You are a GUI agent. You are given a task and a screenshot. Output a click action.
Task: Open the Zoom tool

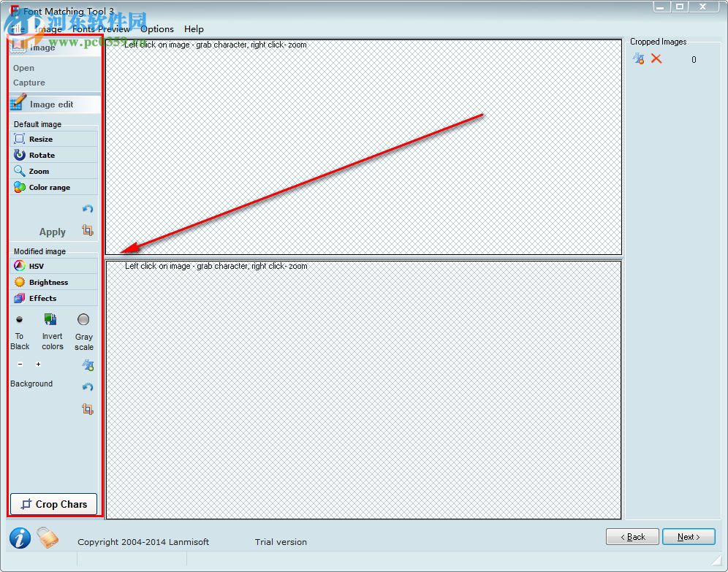40,171
